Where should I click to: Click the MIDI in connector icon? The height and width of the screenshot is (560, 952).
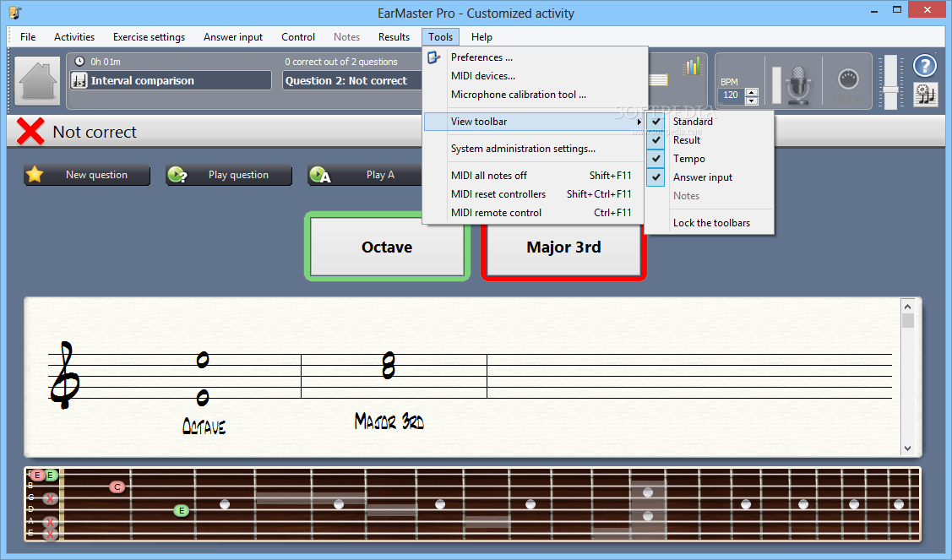(x=847, y=79)
